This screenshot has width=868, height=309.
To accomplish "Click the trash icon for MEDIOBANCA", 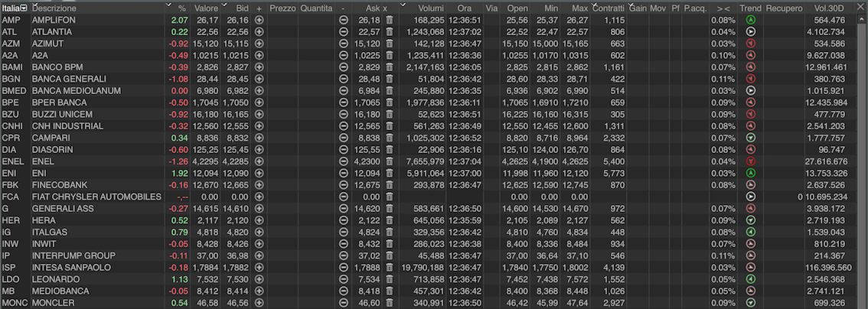I will (x=389, y=291).
